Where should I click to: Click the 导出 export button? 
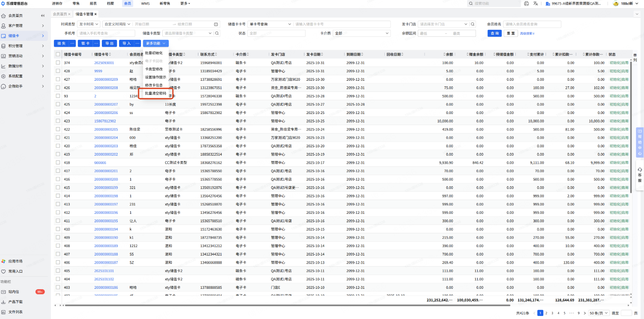[x=110, y=44]
